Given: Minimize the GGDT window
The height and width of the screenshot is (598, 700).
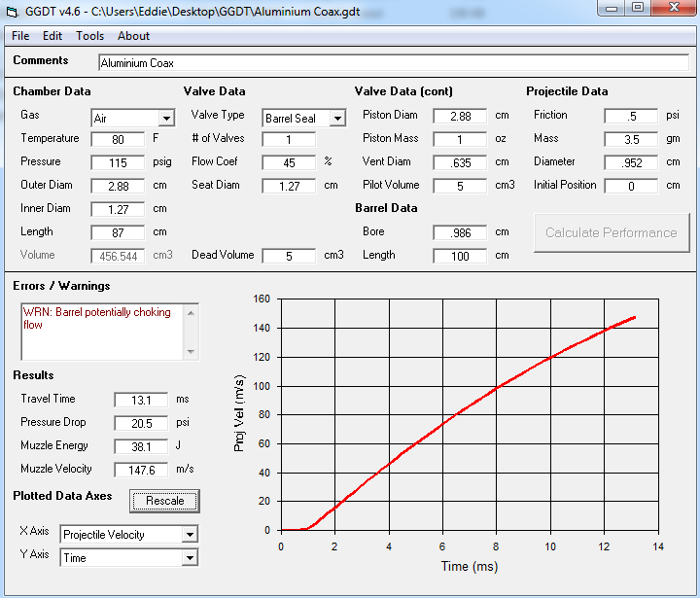Looking at the screenshot, I should [x=612, y=8].
